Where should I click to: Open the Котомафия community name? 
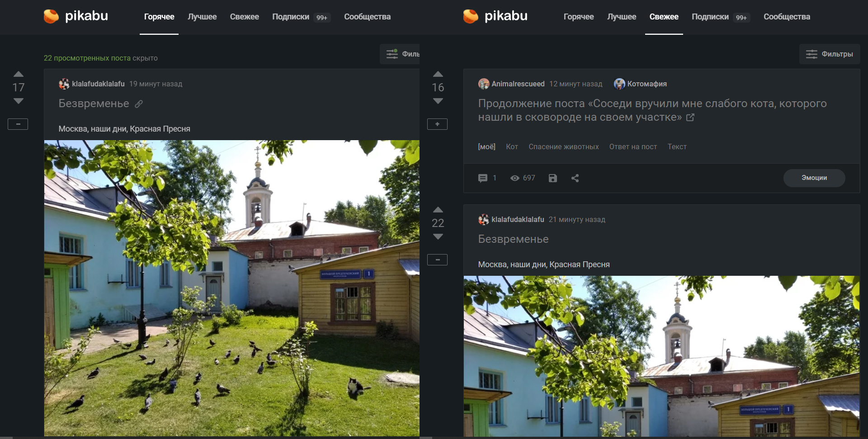[647, 84]
